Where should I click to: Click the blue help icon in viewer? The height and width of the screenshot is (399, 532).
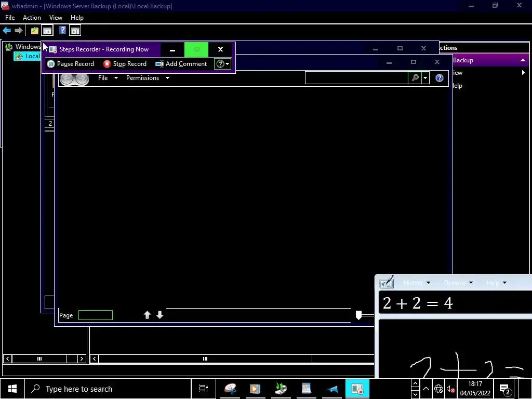pyautogui.click(x=440, y=78)
